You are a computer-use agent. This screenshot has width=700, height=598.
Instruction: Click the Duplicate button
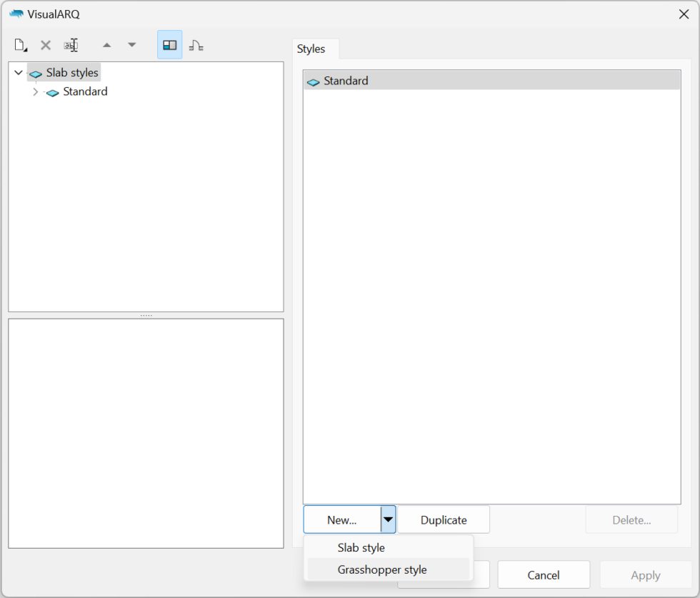click(x=443, y=520)
